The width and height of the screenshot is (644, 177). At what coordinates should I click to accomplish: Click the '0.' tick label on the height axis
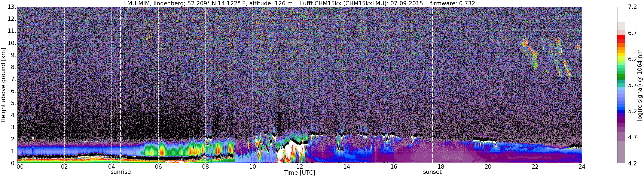click(13, 163)
